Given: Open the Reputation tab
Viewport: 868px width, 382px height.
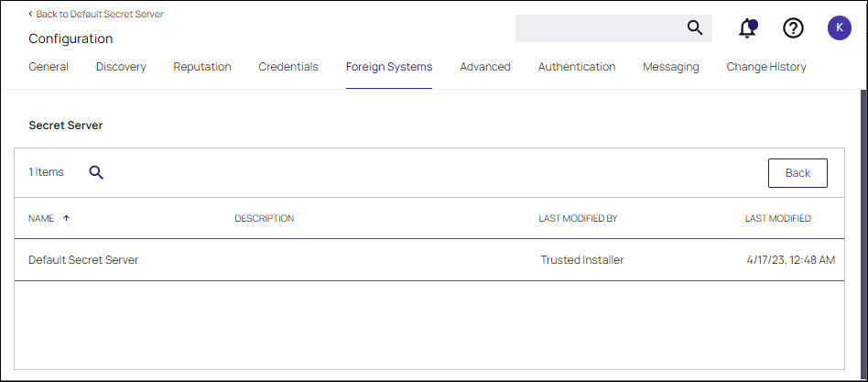Looking at the screenshot, I should coord(202,67).
